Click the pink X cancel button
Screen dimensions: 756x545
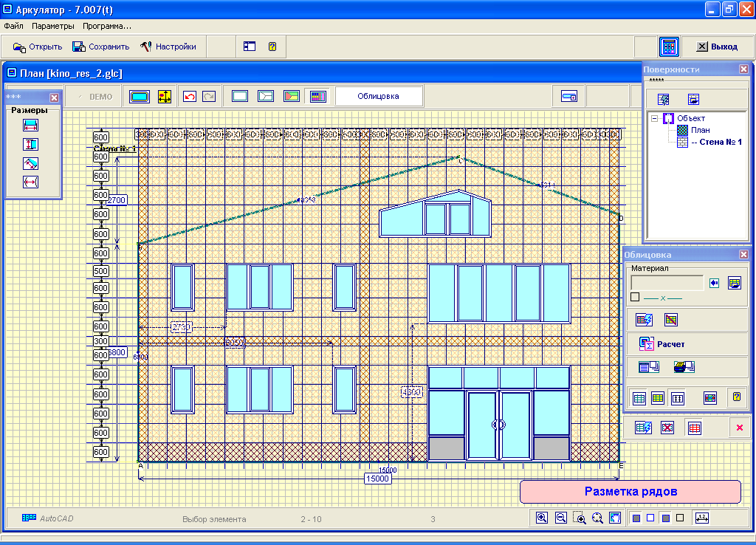(740, 428)
